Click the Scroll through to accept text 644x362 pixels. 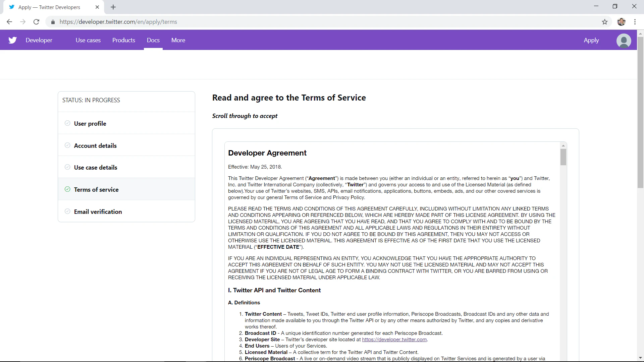pos(245,116)
